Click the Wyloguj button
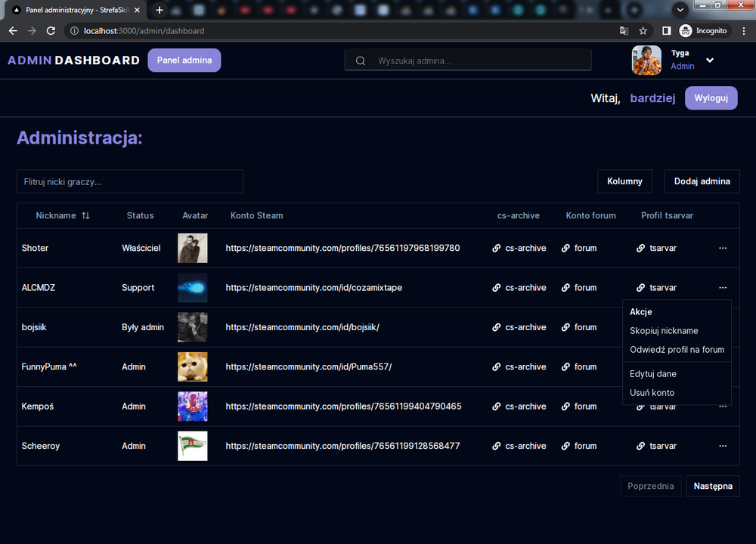756x544 pixels. tap(711, 97)
